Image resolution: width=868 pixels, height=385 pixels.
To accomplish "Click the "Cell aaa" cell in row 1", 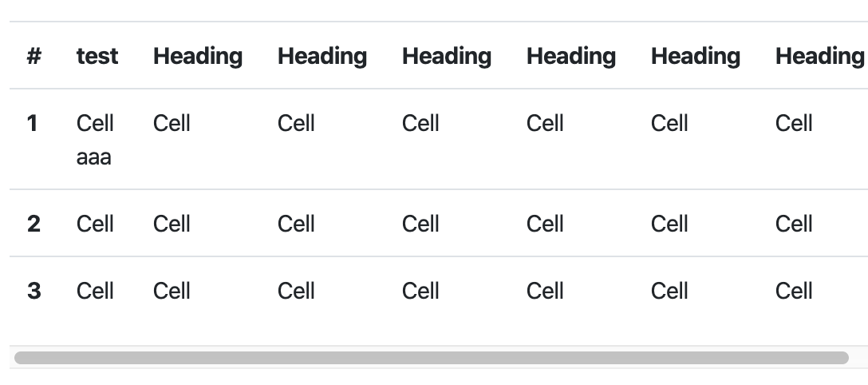I will coord(95,140).
